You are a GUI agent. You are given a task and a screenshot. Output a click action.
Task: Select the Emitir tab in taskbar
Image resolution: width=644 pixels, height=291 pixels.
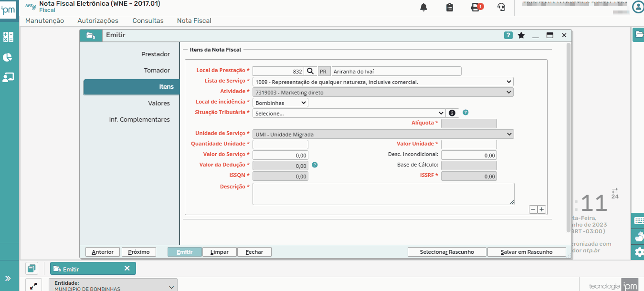point(93,269)
